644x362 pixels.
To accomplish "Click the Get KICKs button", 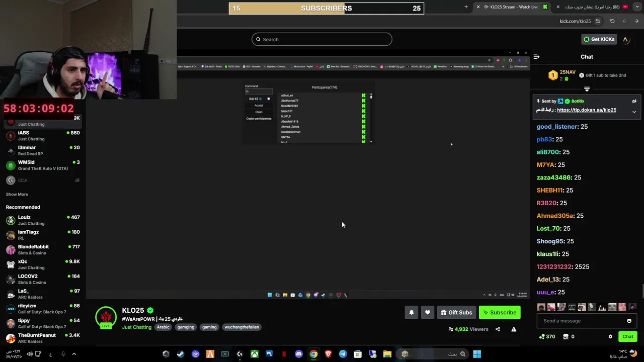I will tap(599, 39).
